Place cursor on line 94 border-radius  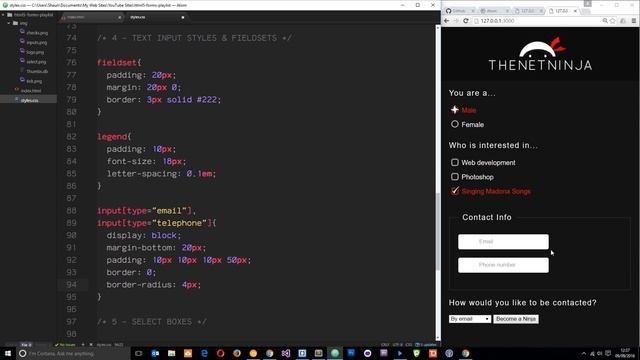[x=153, y=285]
